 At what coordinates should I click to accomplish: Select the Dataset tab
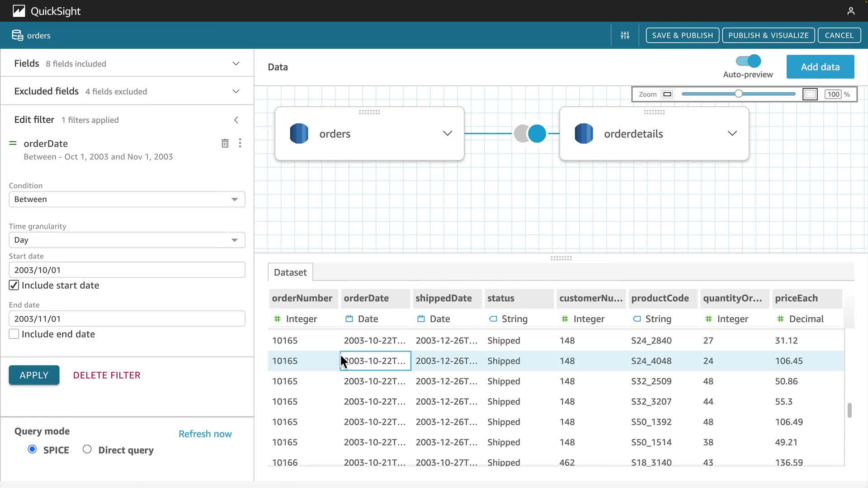290,272
